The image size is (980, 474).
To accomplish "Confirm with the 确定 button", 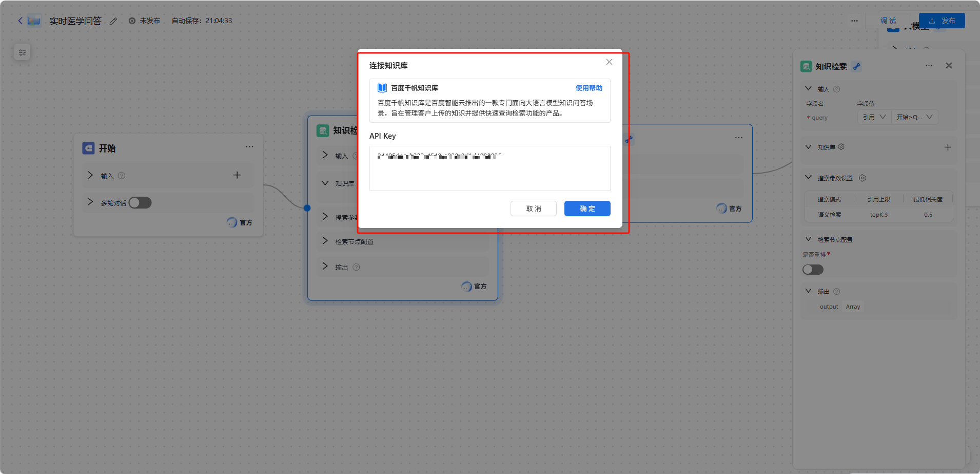I will click(x=587, y=208).
